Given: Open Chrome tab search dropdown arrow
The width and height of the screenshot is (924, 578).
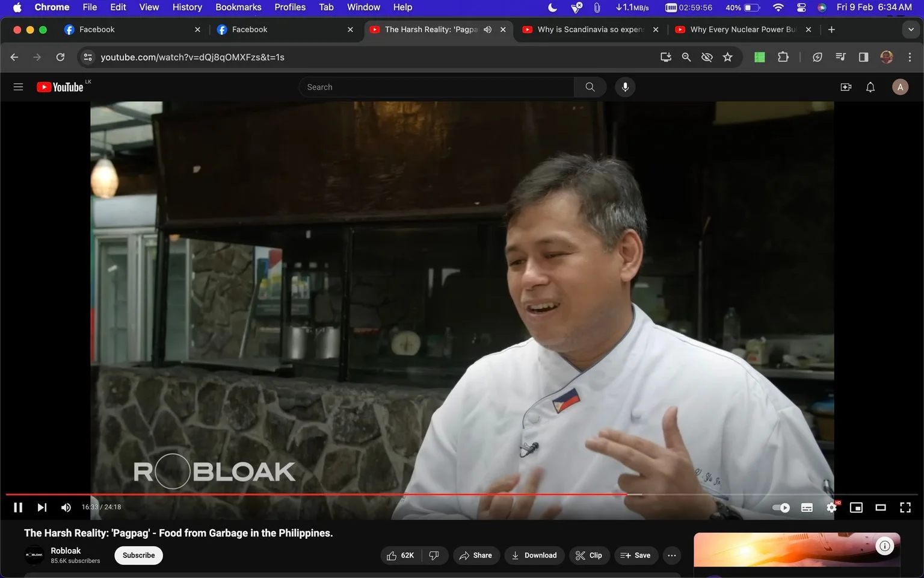Looking at the screenshot, I should point(911,30).
